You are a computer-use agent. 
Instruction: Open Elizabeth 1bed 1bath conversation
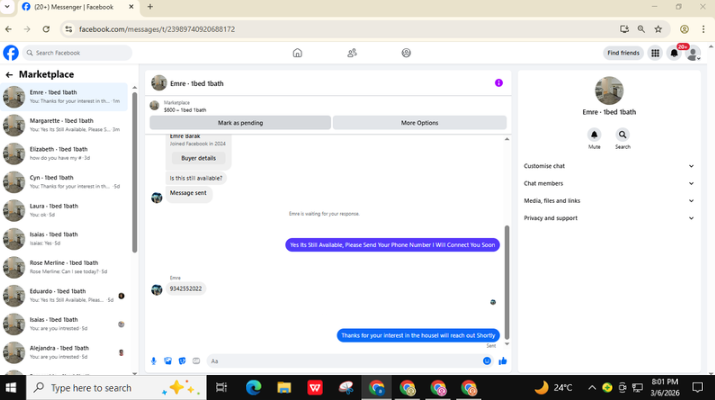[x=65, y=154]
